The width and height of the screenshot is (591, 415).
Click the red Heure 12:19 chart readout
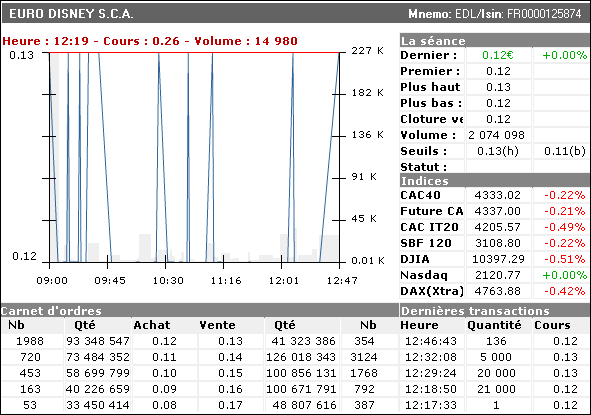tap(150, 41)
